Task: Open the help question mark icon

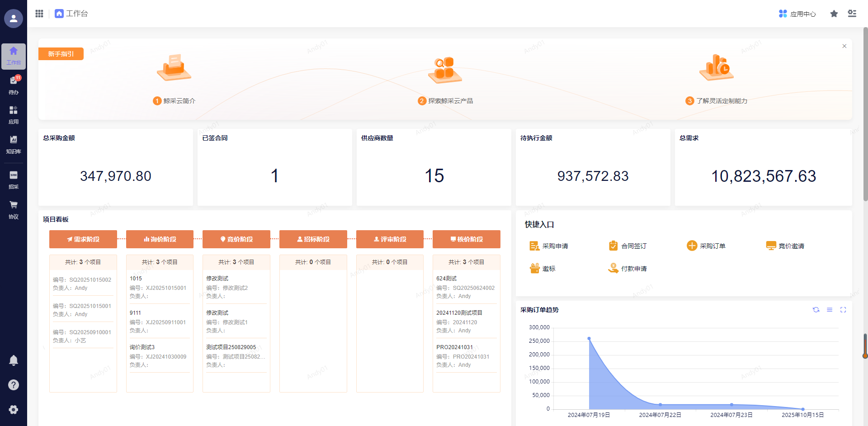Action: click(x=14, y=385)
